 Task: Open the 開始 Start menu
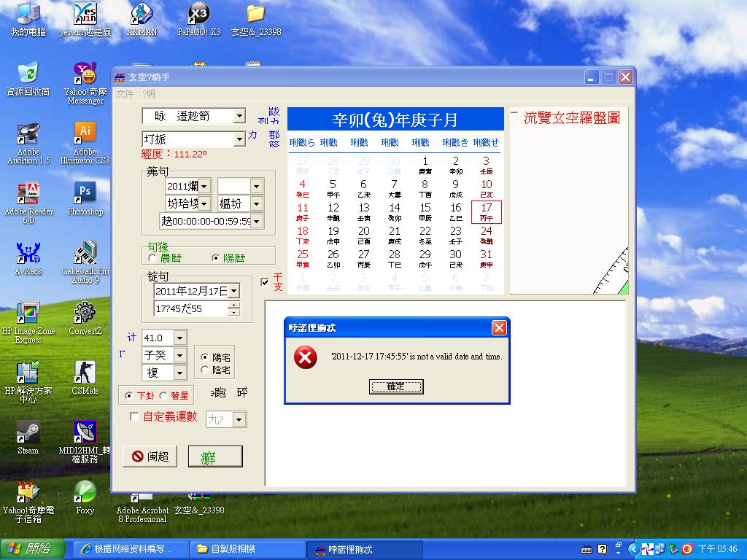(x=32, y=549)
